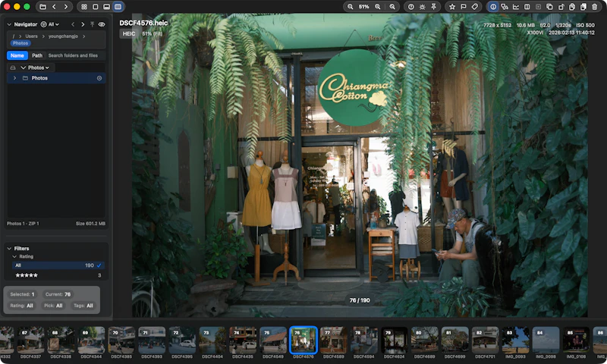Click the 'Tags: All' status chip
The image size is (607, 364).
[x=83, y=306]
